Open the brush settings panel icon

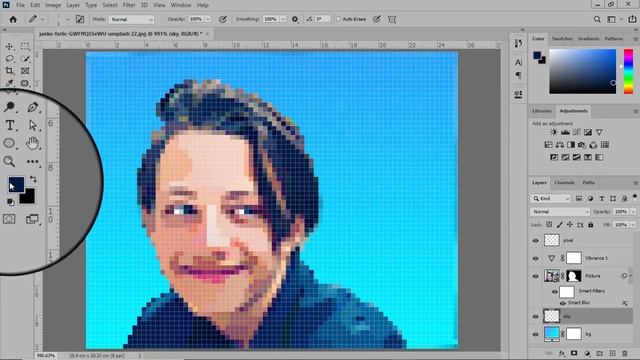(x=80, y=19)
